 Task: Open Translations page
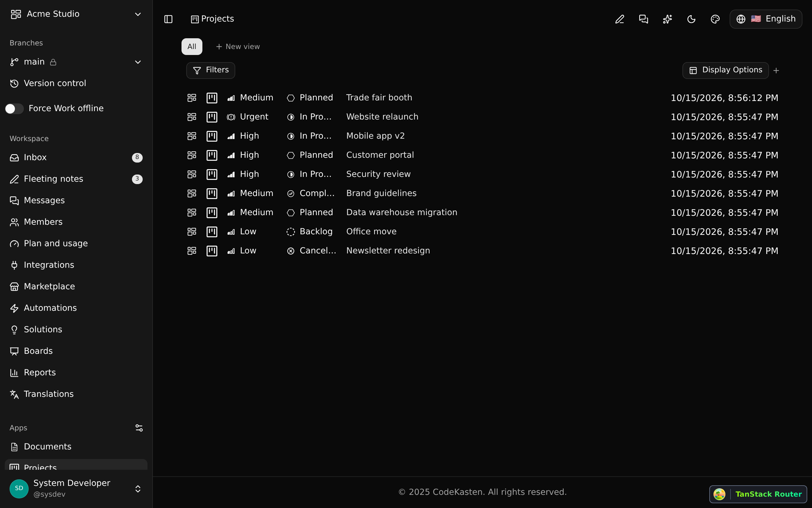[76, 394]
